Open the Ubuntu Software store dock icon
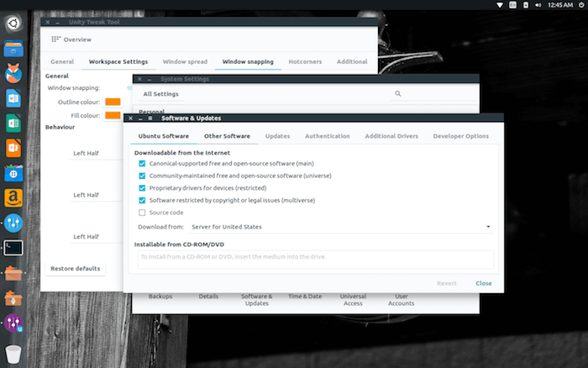Screen dimensions: 588x368 click(x=13, y=173)
